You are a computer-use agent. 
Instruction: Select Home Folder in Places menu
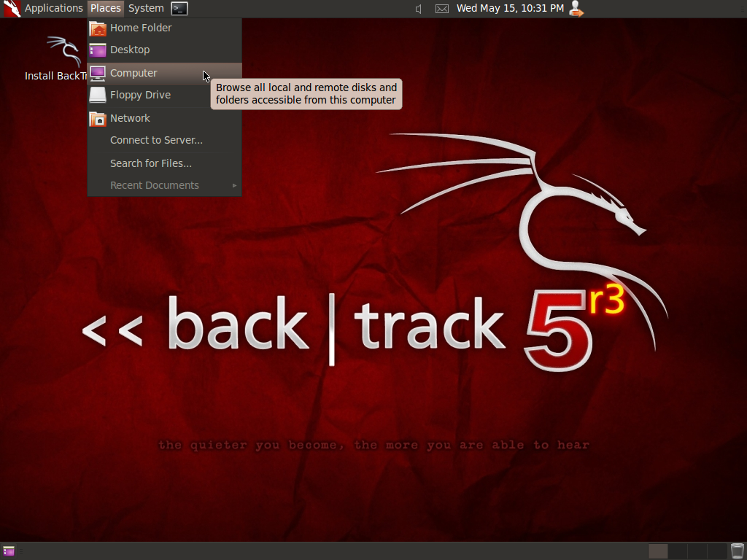tap(164, 28)
